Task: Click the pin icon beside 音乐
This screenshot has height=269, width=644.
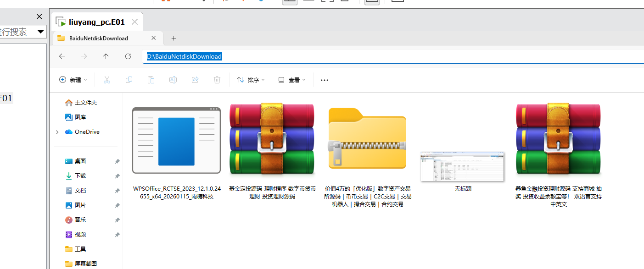Action: pos(117,220)
